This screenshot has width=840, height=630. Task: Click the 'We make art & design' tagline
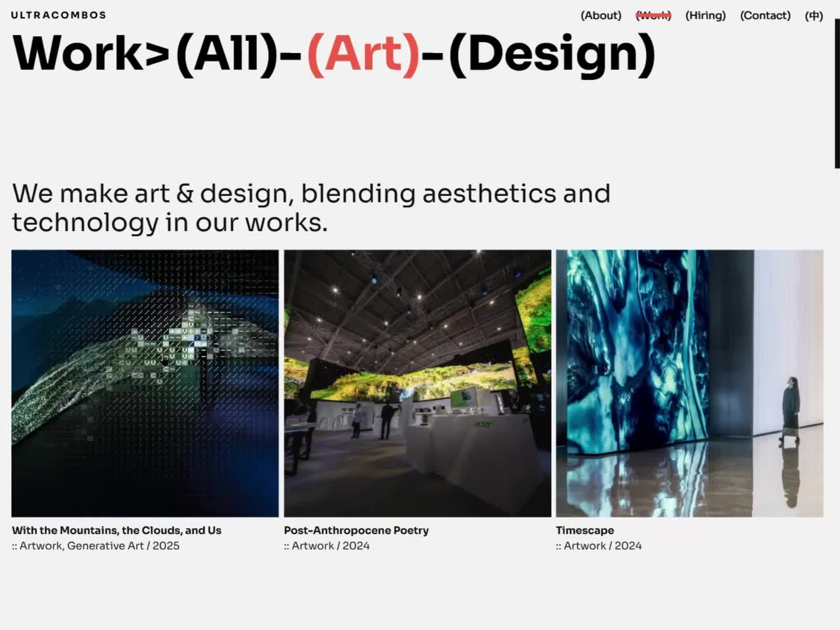pos(311,207)
